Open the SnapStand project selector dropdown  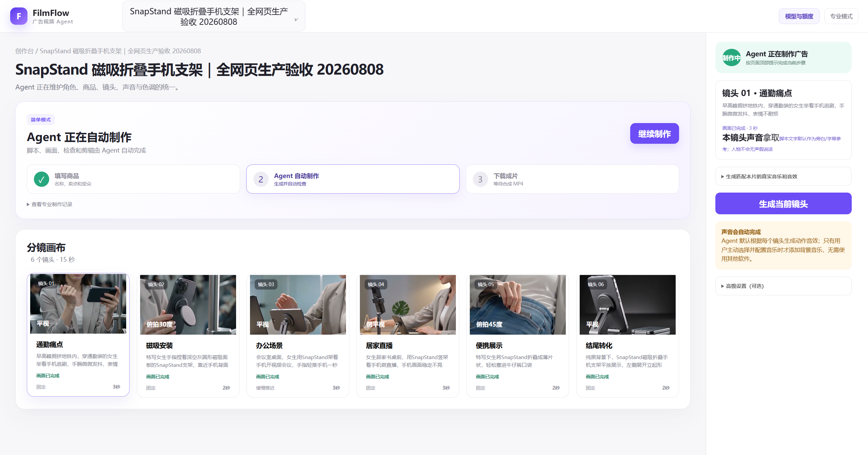tap(213, 16)
